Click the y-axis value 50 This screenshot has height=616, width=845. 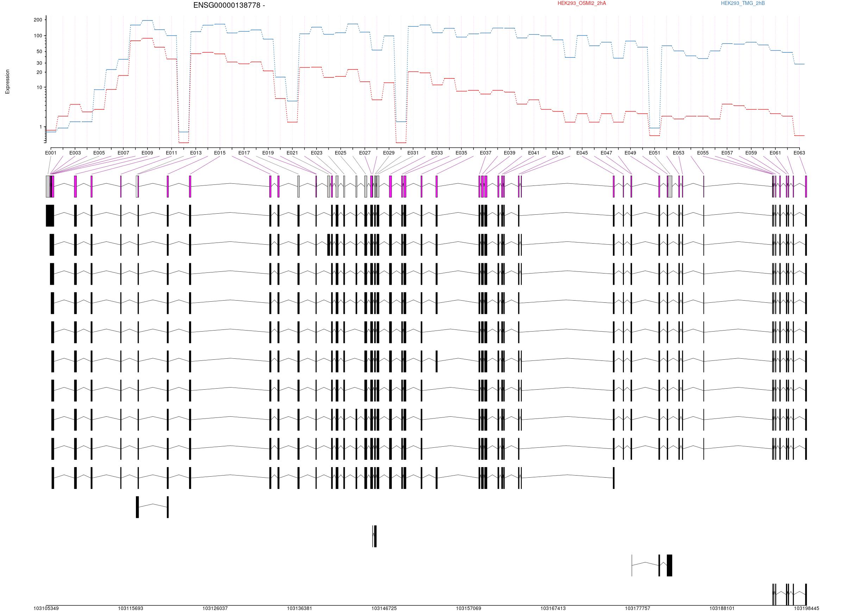point(39,52)
